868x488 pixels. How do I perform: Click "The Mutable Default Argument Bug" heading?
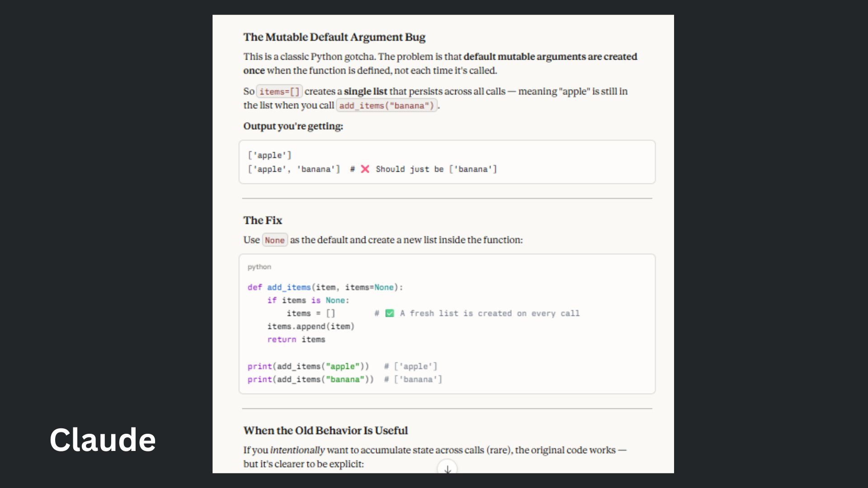click(334, 37)
